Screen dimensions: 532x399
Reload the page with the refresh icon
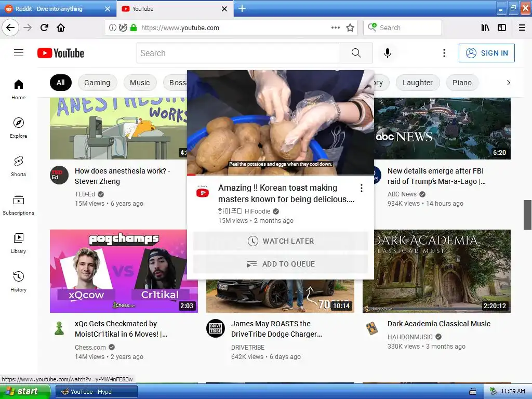tap(44, 28)
